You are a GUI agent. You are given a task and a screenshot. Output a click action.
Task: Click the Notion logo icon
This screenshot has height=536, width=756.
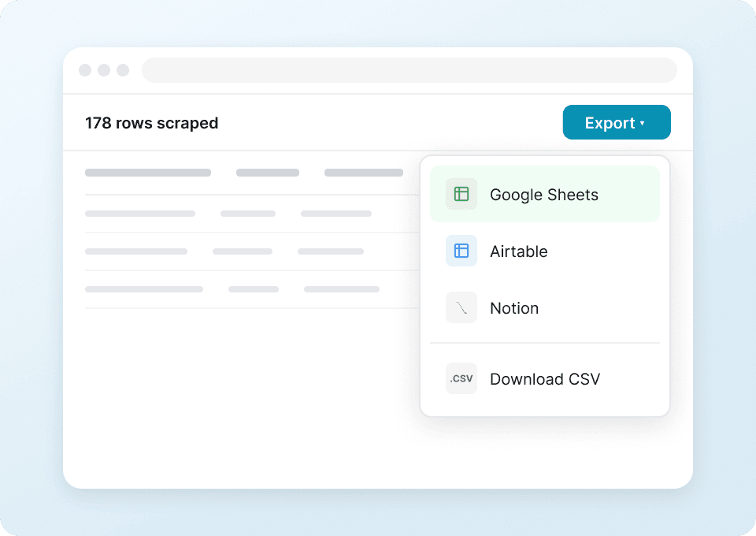(461, 307)
